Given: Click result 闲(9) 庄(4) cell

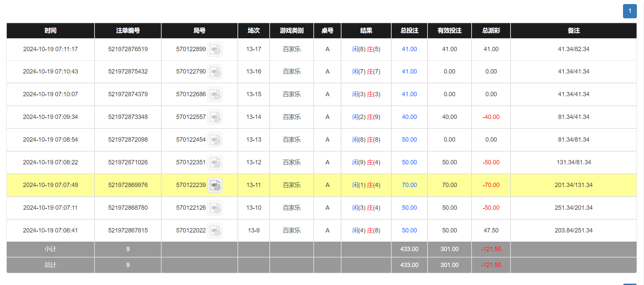Looking at the screenshot, I should [x=366, y=162].
